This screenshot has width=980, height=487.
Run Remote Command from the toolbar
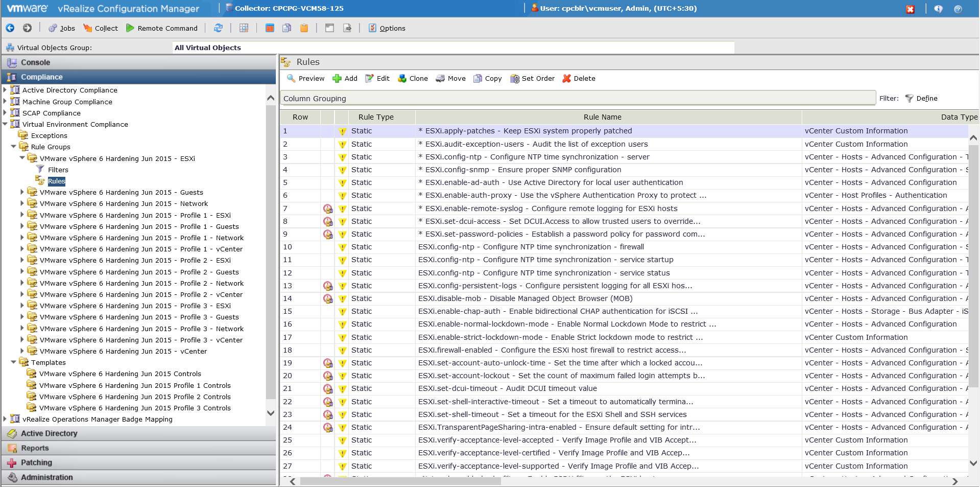click(x=162, y=28)
